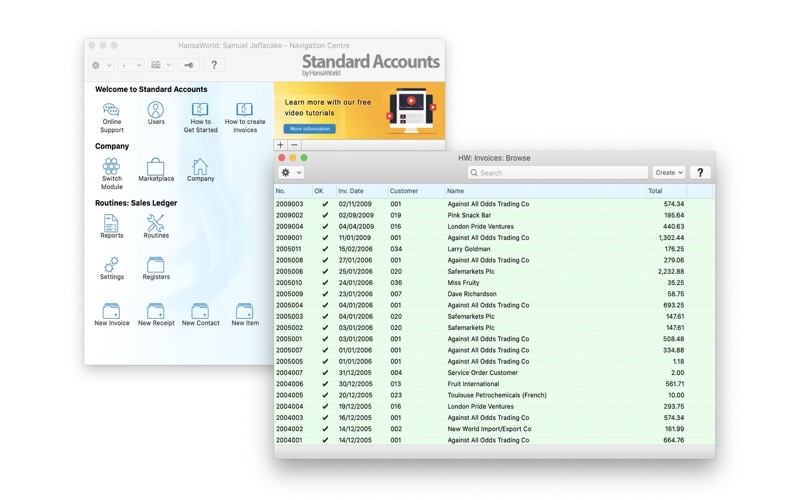Image resolution: width=800 pixels, height=500 pixels.
Task: Sort by Inv. Date column header
Action: point(361,191)
